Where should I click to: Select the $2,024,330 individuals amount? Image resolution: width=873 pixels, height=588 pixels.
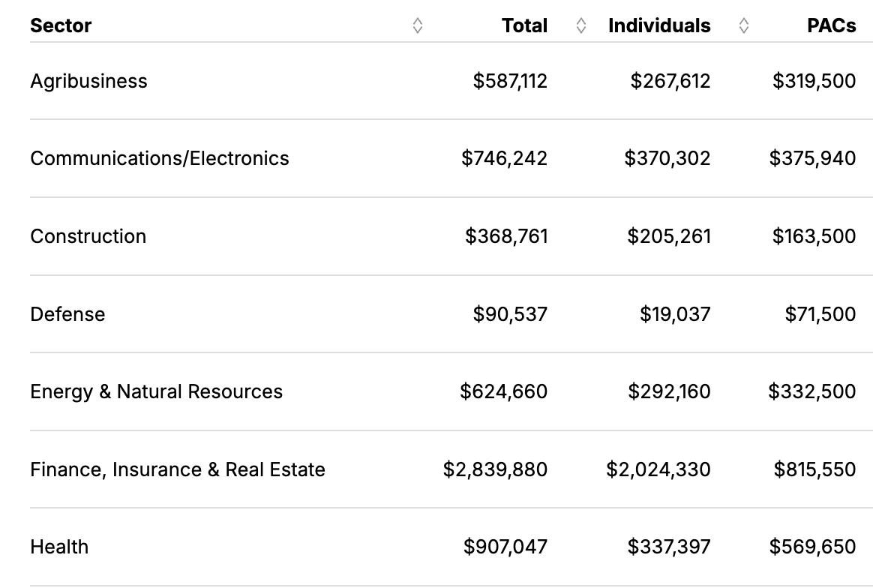(658, 469)
